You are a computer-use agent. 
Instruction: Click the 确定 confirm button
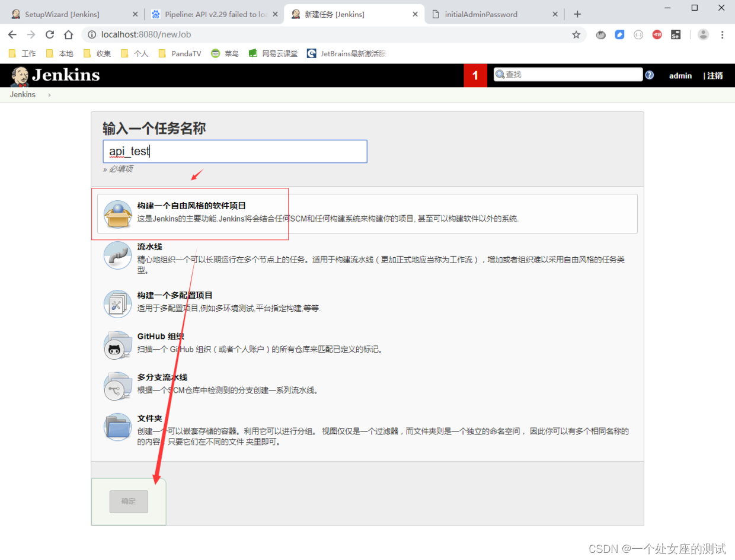point(129,501)
